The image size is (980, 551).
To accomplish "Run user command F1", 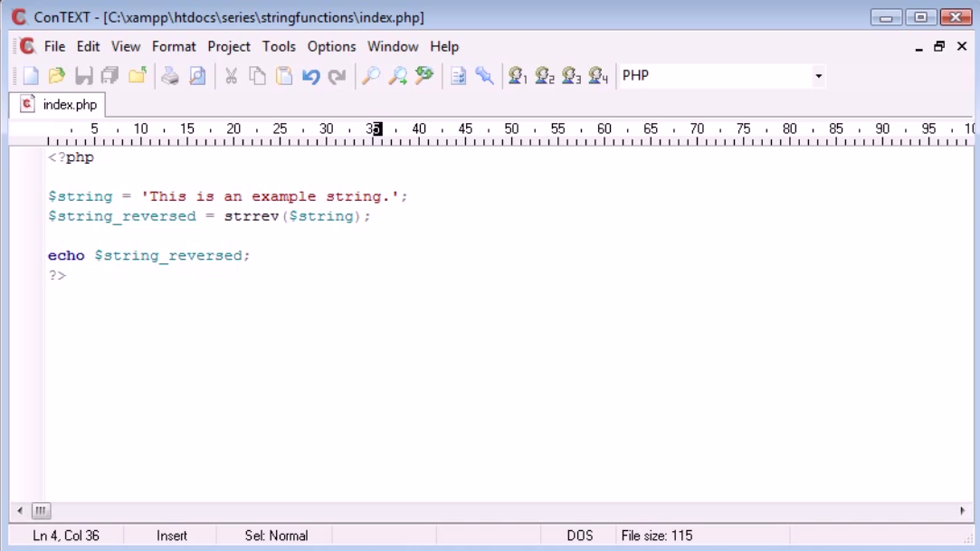I will click(x=518, y=76).
